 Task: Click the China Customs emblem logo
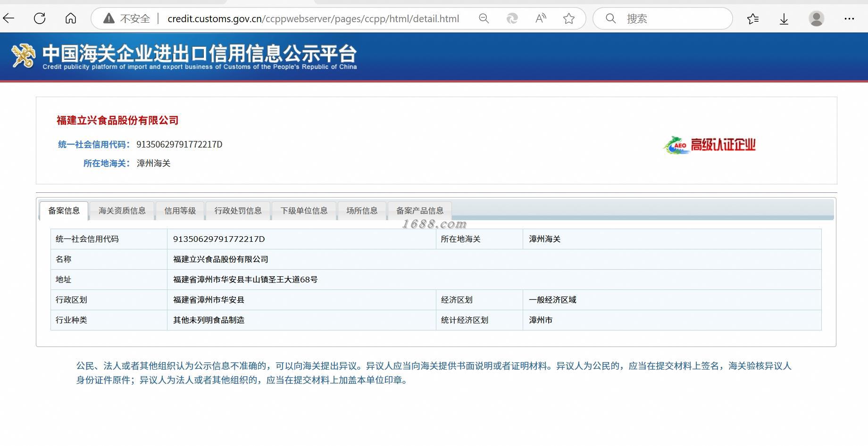pos(24,56)
